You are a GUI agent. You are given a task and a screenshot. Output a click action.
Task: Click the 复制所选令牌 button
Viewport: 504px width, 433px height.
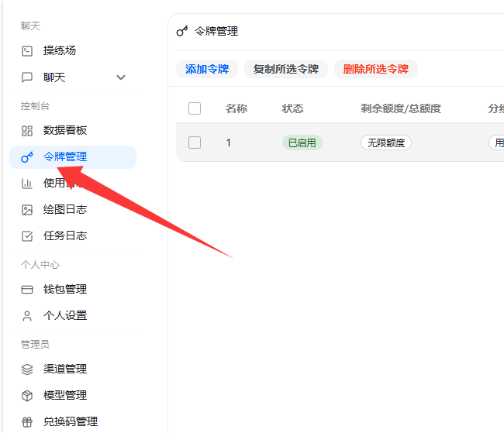pyautogui.click(x=286, y=69)
